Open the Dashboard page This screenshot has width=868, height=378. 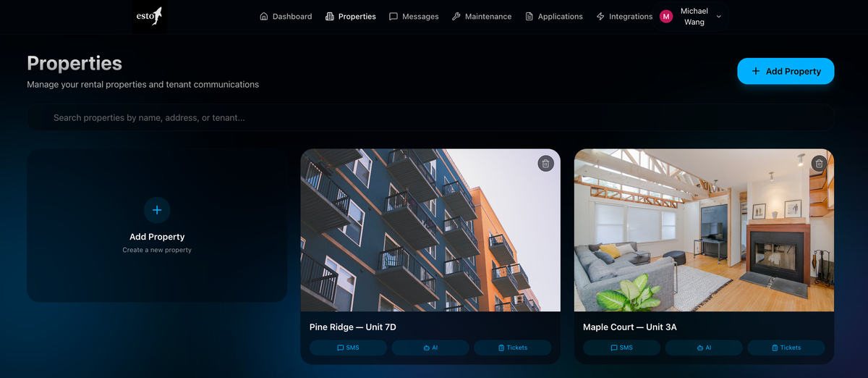[x=286, y=16]
